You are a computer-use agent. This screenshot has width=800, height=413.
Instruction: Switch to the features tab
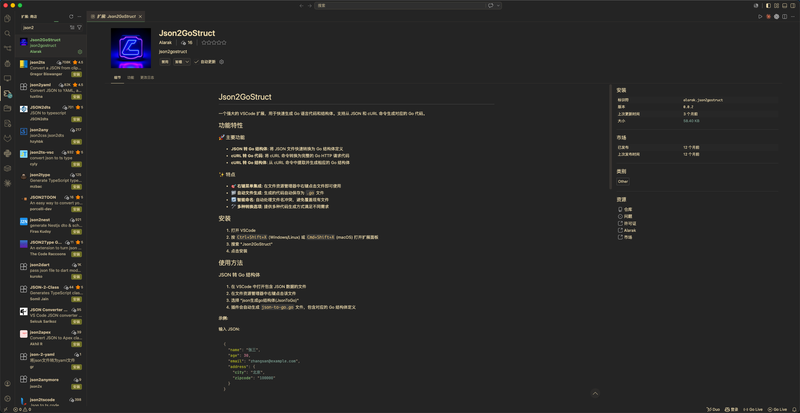[x=131, y=78]
